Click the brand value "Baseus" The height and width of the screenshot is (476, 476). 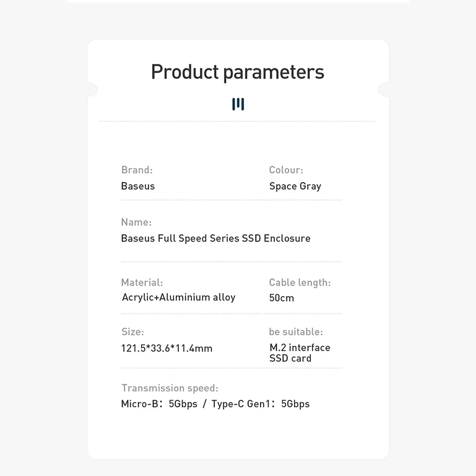click(138, 186)
